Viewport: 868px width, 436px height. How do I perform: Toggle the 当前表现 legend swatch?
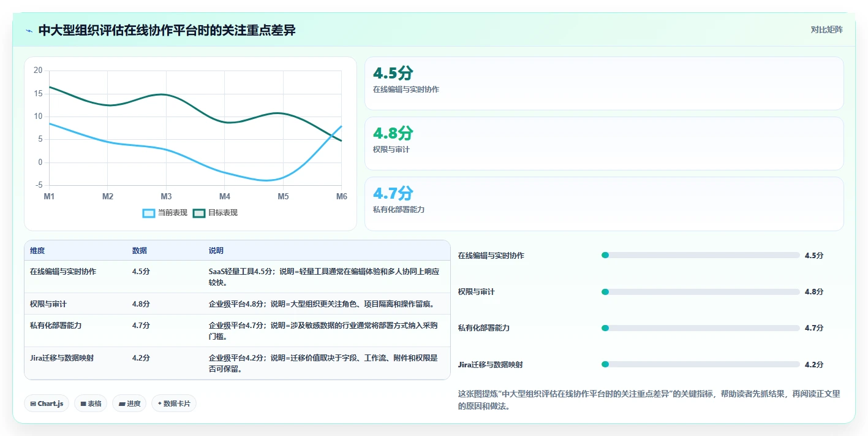coord(149,213)
